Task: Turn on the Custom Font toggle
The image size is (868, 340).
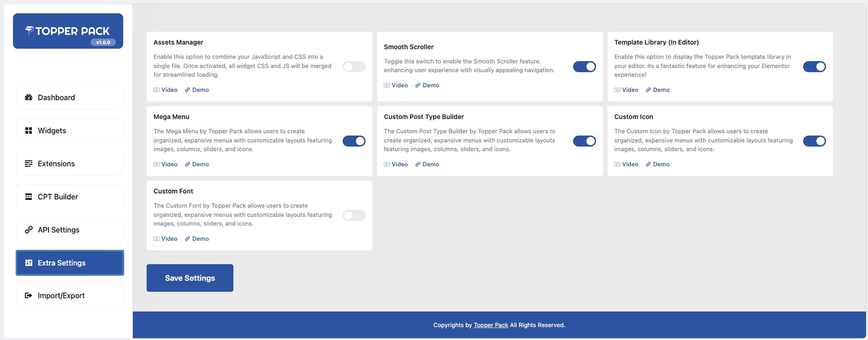Action: tap(354, 215)
